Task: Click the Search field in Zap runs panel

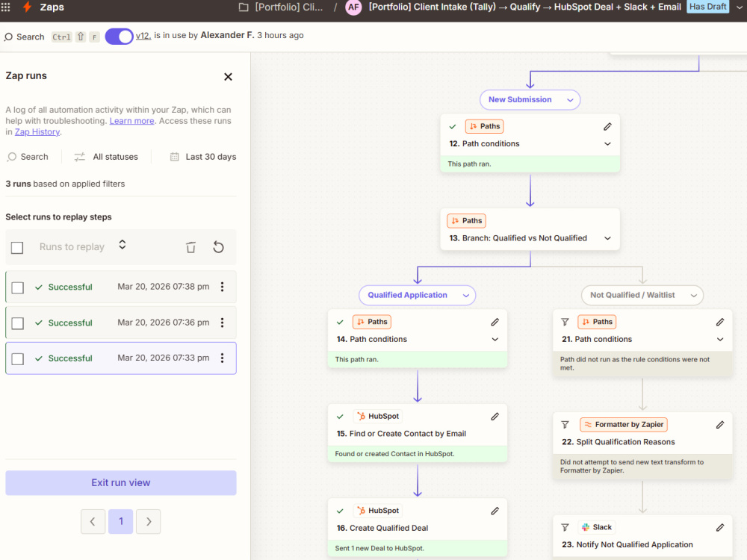Action: click(28, 157)
